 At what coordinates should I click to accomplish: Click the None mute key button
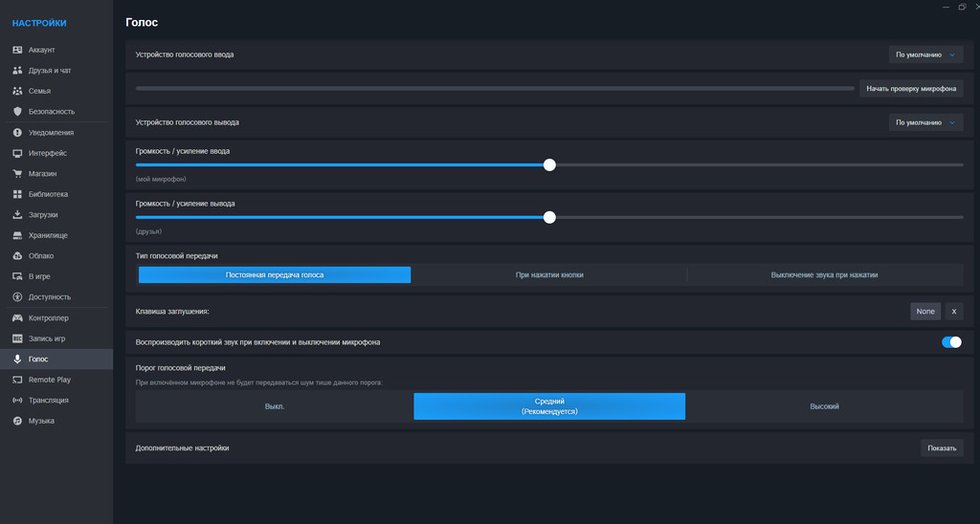(x=925, y=311)
